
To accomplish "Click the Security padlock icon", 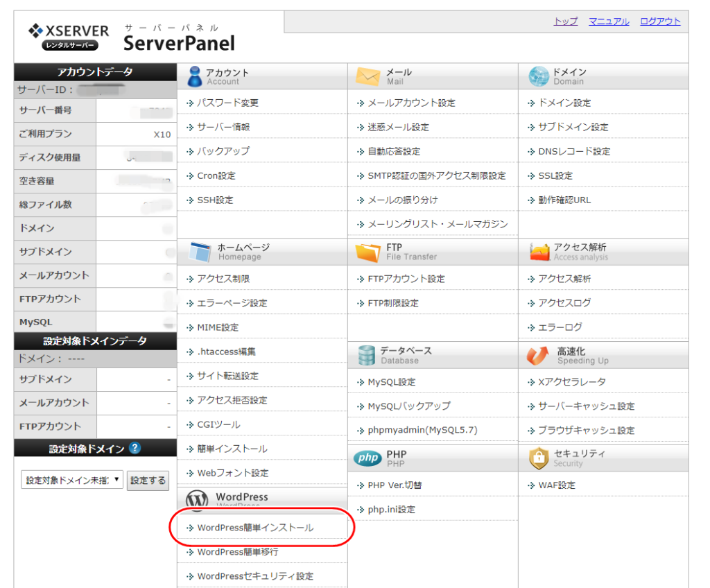I will click(x=539, y=458).
